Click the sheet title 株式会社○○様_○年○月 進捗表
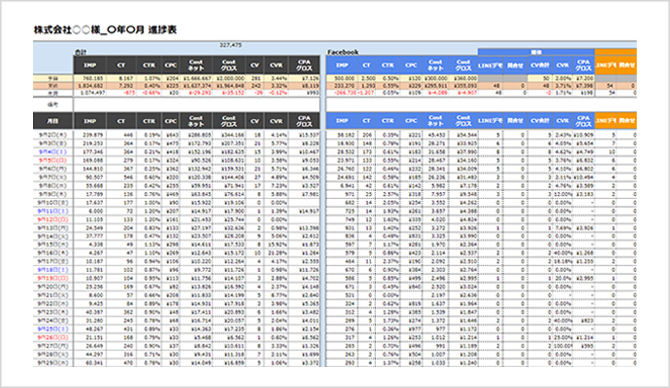Viewport: 670px width, 388px height. (x=105, y=30)
